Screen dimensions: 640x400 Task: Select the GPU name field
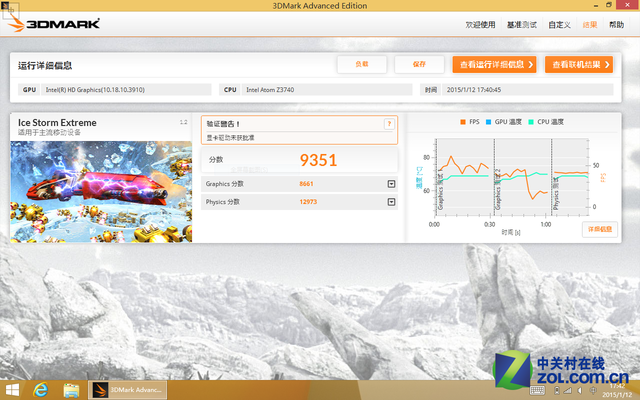(126, 90)
